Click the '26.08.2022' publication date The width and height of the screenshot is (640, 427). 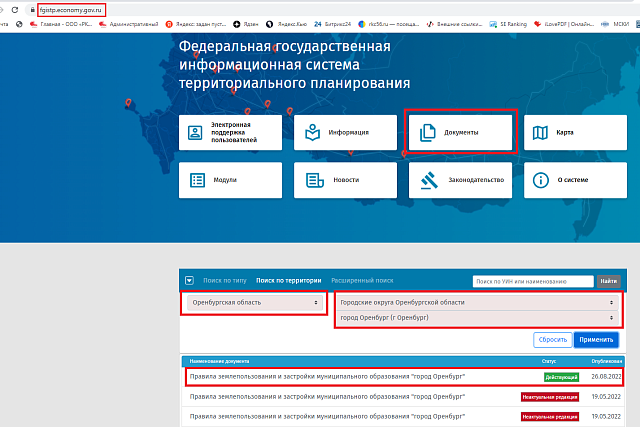(x=606, y=376)
